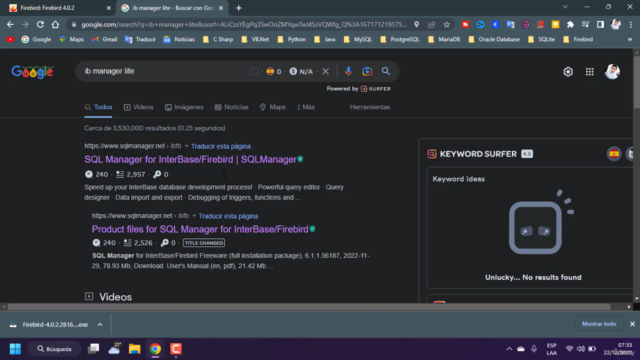
Task: Select the Videos search tab
Action: pos(139,107)
